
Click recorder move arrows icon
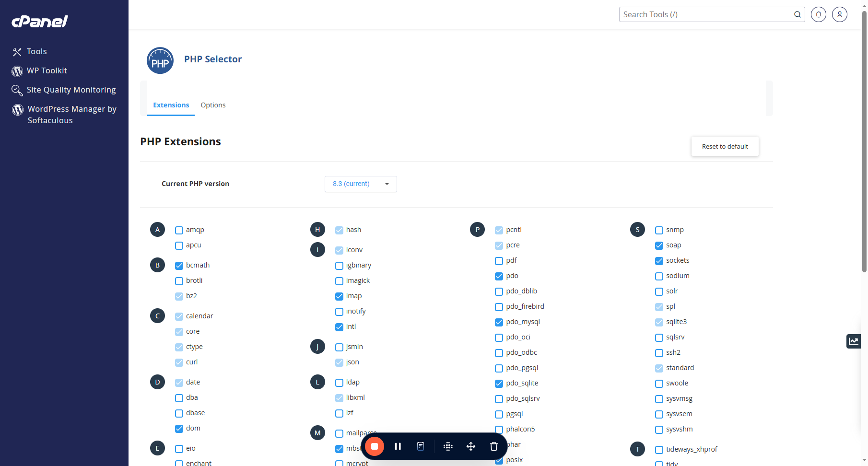(471, 446)
